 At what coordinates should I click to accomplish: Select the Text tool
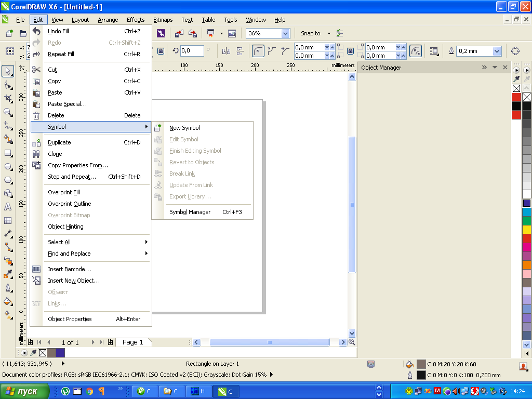pyautogui.click(x=8, y=207)
